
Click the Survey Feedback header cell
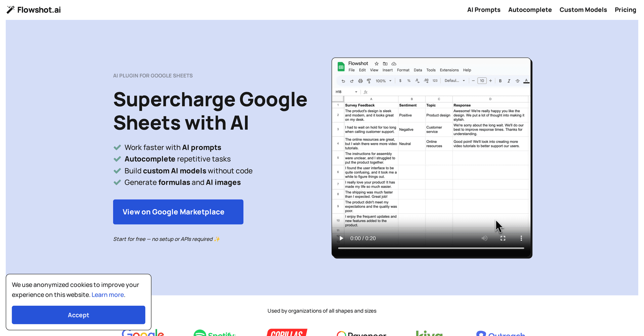[x=371, y=105]
